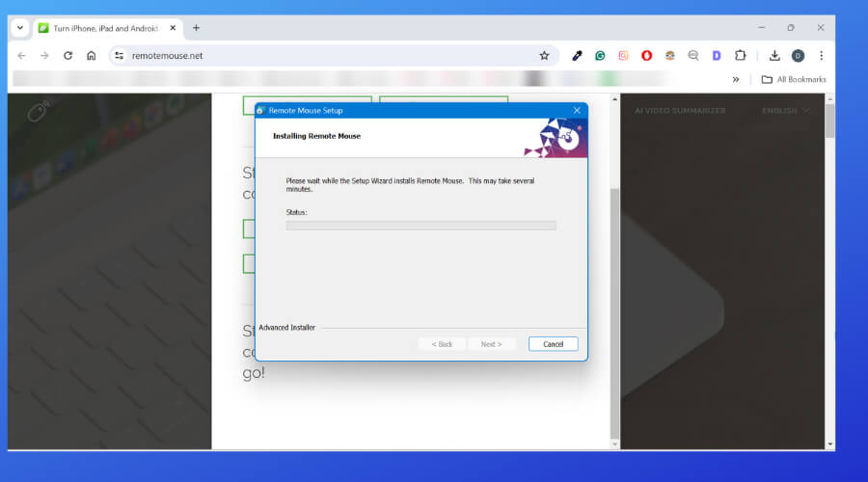Bookmark this page with the star icon

(x=544, y=55)
